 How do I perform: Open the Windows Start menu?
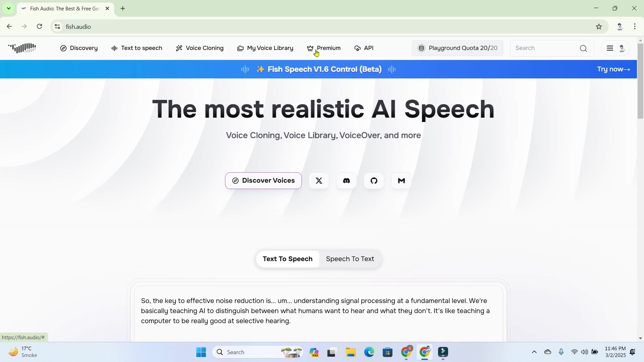coord(201,352)
